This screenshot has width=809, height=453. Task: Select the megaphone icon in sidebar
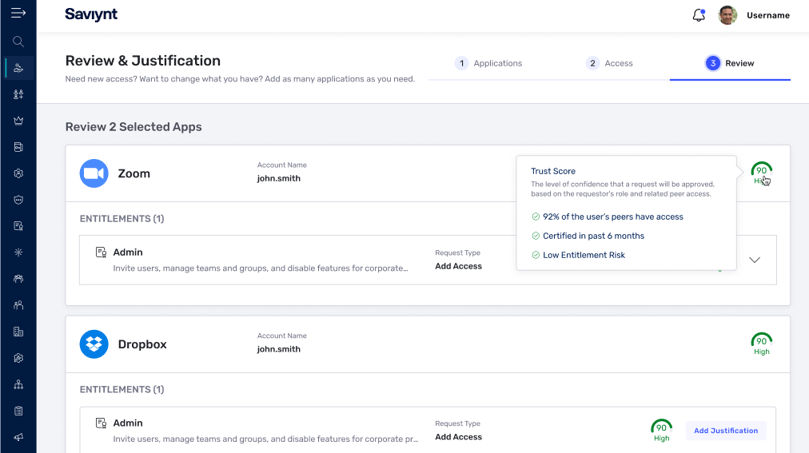click(18, 437)
